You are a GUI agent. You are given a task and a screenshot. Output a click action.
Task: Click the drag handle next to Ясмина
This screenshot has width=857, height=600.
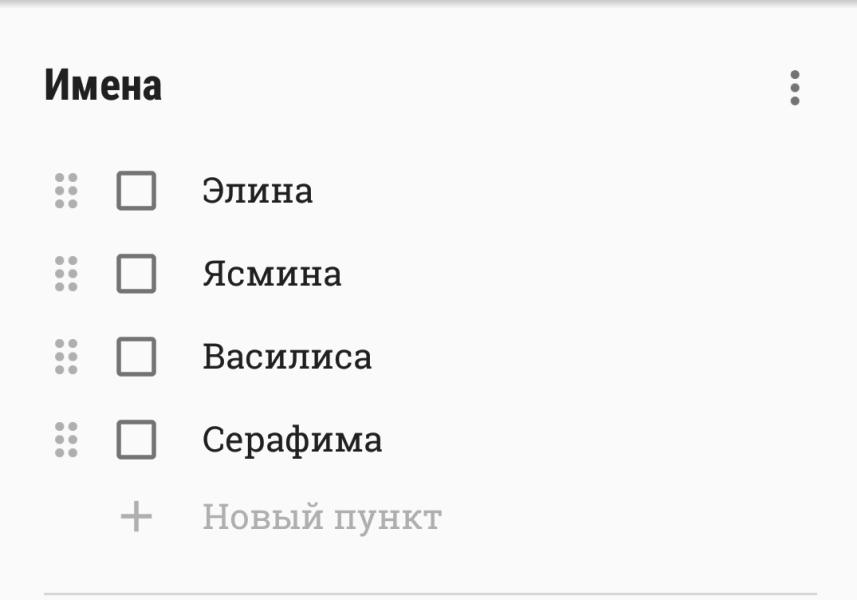pos(66,274)
